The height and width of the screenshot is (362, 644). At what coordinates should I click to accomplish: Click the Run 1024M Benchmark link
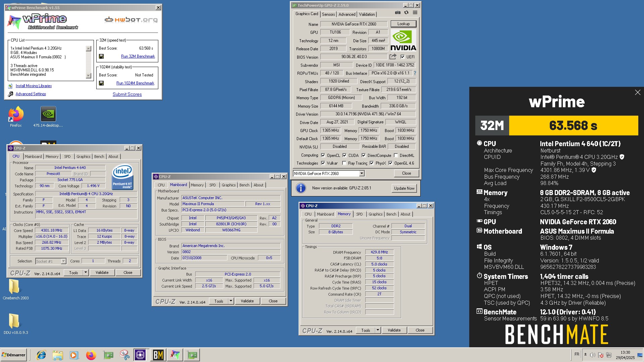pyautogui.click(x=135, y=83)
